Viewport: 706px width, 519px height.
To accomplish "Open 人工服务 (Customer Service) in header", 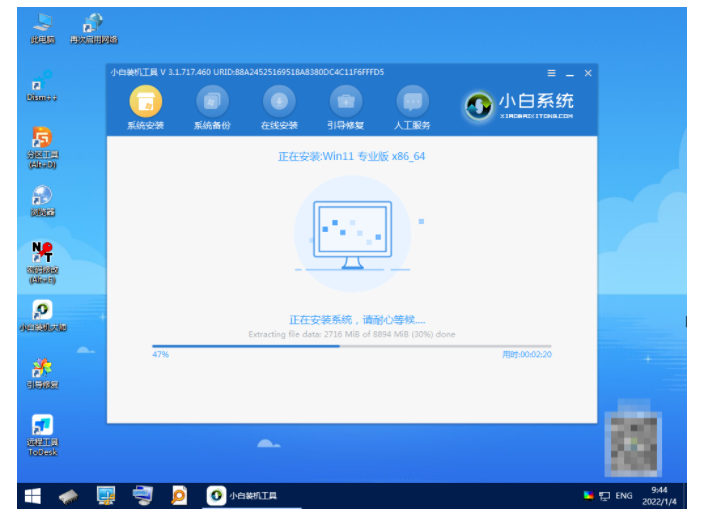I will pos(412,108).
